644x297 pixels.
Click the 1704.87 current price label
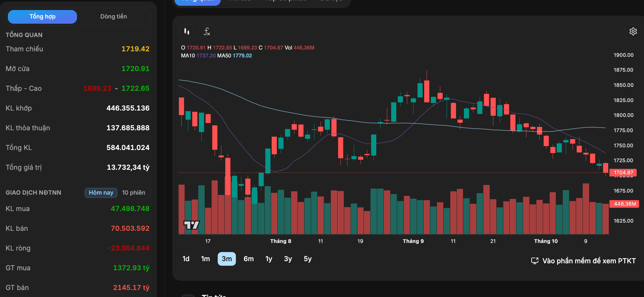(x=623, y=172)
